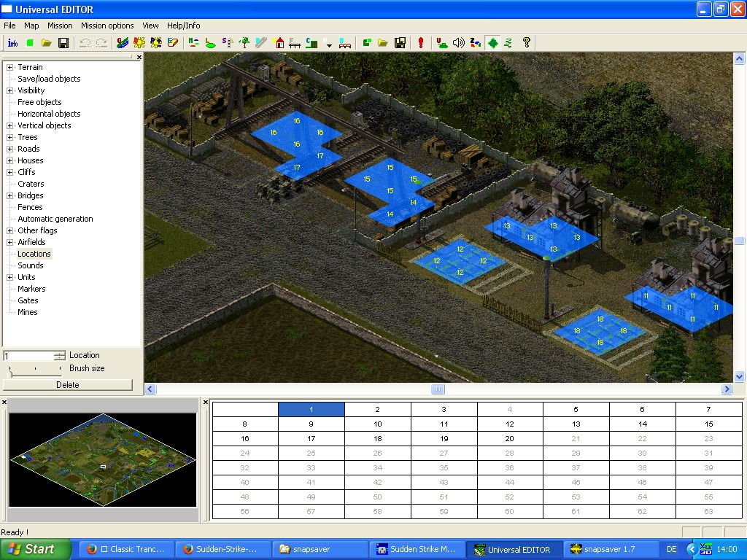Select Mines in the tree
The height and width of the screenshot is (560, 747).
click(x=27, y=312)
